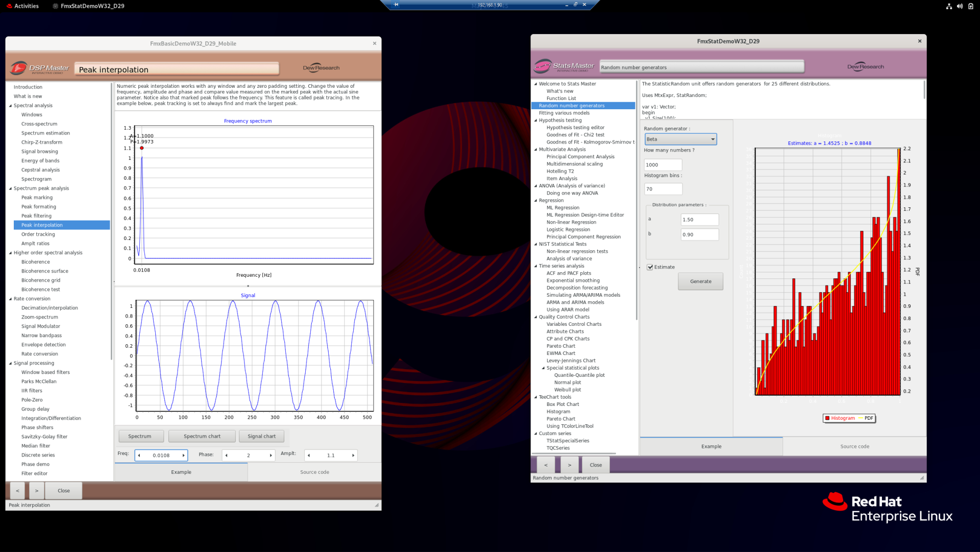Collapse the Signal processing node

tap(10, 363)
